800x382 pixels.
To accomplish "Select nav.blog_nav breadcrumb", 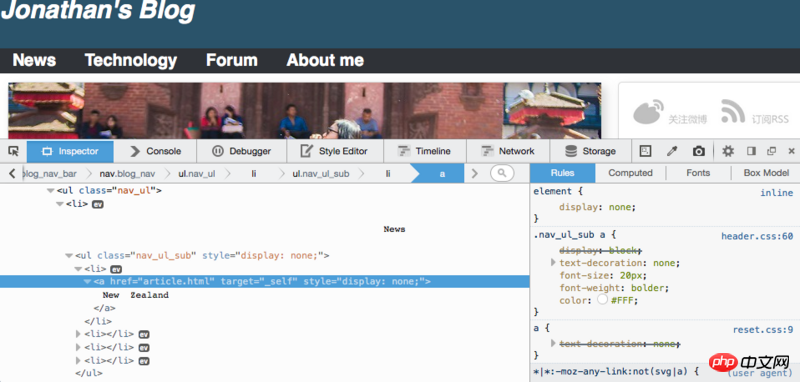I will tap(128, 174).
